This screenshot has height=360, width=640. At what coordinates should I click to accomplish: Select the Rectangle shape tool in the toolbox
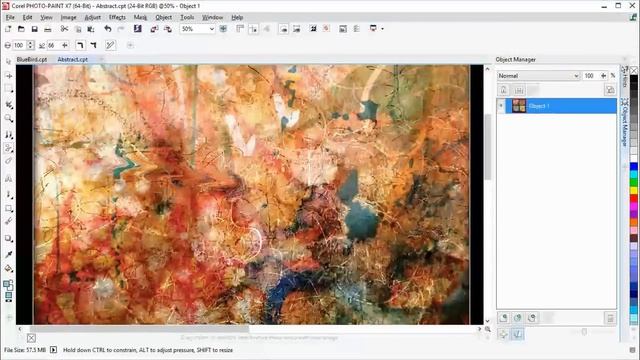9,209
